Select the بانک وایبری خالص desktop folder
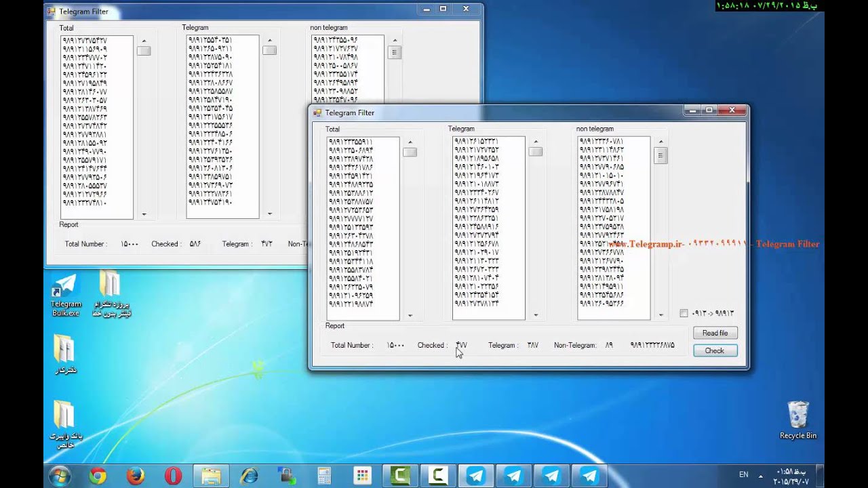868x488 pixels. coord(65,424)
